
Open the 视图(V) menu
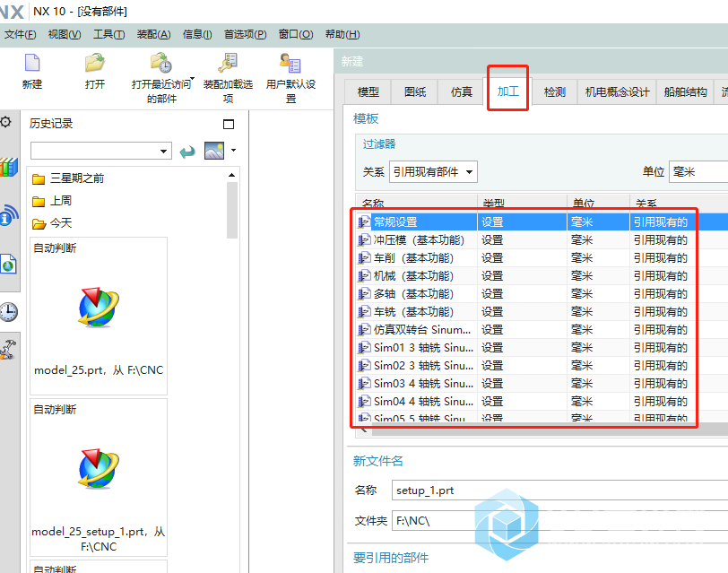tap(65, 34)
